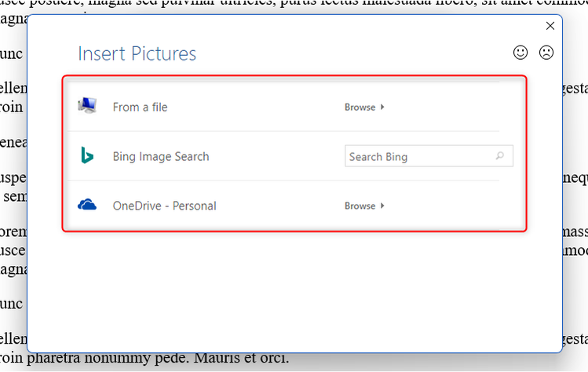This screenshot has width=588, height=372.
Task: Click the magnifier icon in Search Bing box
Action: (x=500, y=155)
